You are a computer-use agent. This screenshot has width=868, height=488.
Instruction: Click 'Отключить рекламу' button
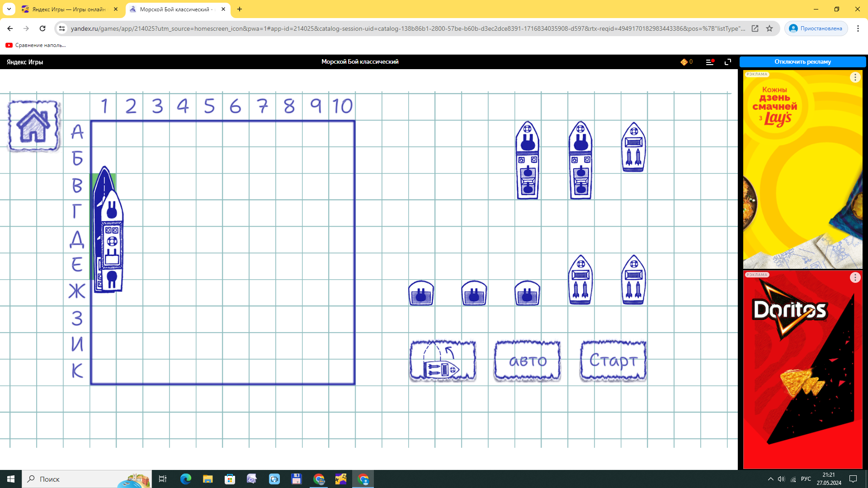802,62
